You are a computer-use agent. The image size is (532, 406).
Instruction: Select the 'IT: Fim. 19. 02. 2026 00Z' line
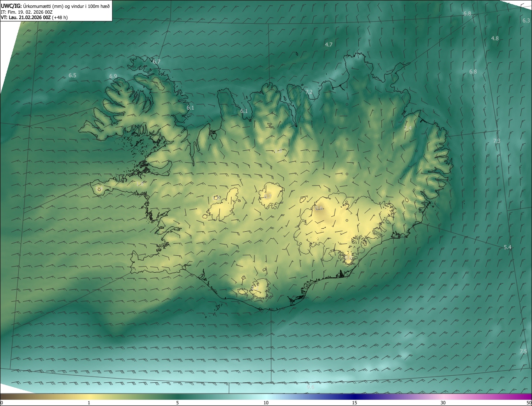click(x=27, y=12)
